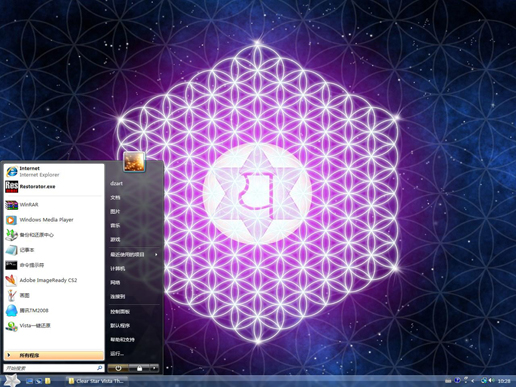Switch to Clear Star Vista Th... taskbar window
This screenshot has height=387, width=516.
[x=97, y=381]
